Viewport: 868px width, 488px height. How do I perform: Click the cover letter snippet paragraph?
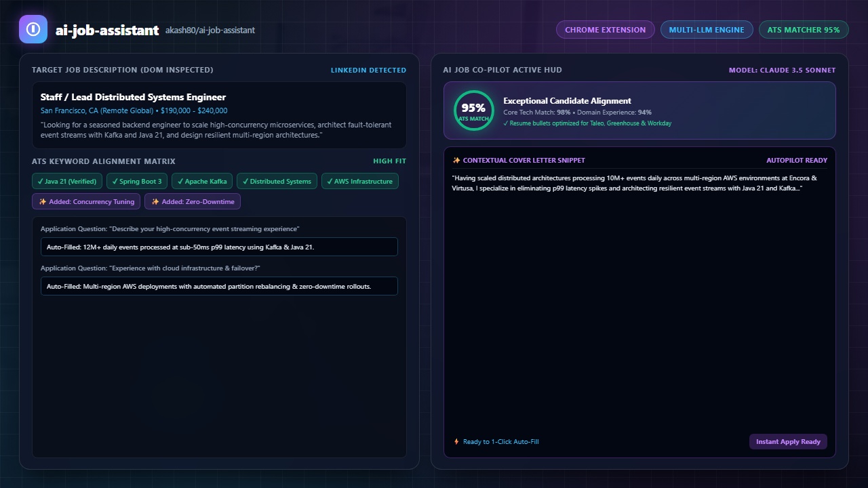[634, 183]
